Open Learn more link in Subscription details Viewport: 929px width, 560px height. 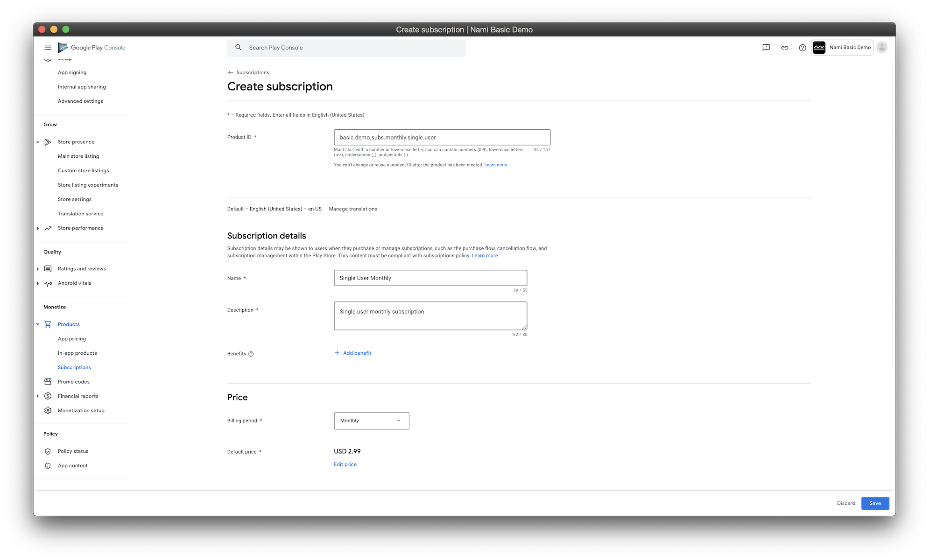click(485, 256)
